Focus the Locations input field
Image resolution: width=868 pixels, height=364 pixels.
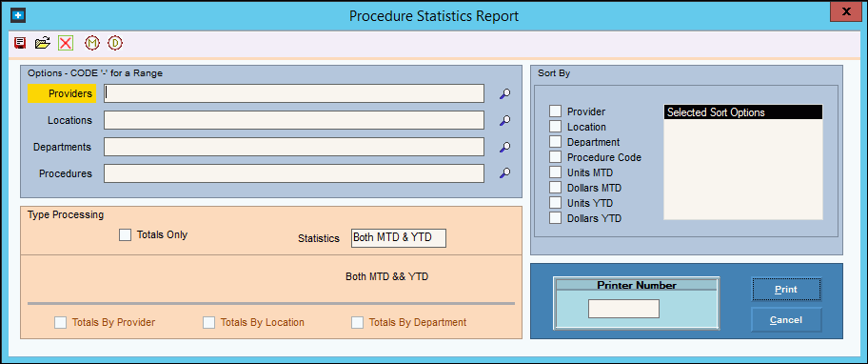[x=294, y=120]
